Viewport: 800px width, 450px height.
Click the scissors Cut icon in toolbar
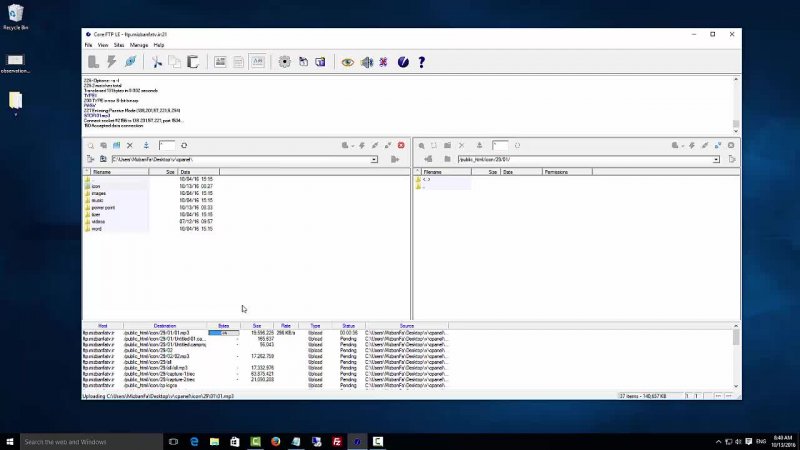[156, 62]
